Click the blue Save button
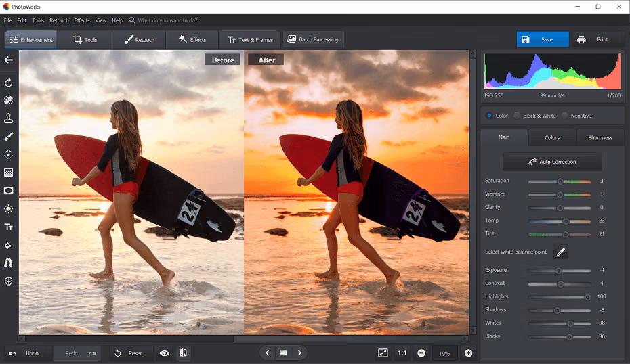 click(543, 39)
